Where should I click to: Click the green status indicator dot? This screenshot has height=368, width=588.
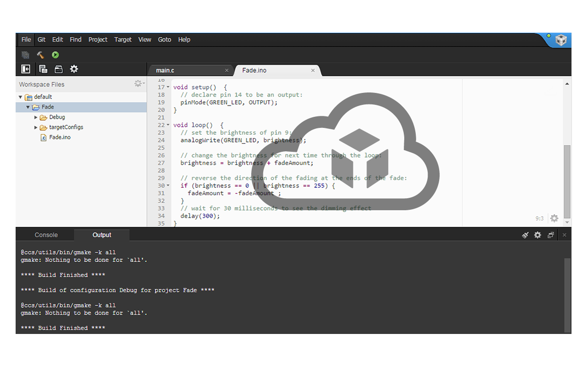click(548, 36)
